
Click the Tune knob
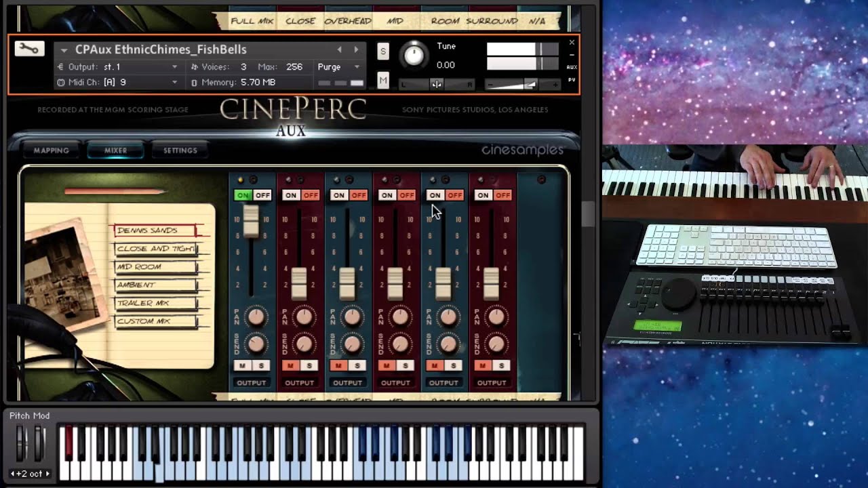(413, 56)
